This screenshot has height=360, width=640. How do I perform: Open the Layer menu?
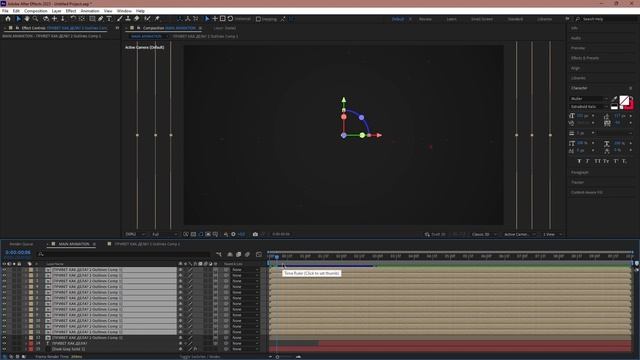pos(56,11)
